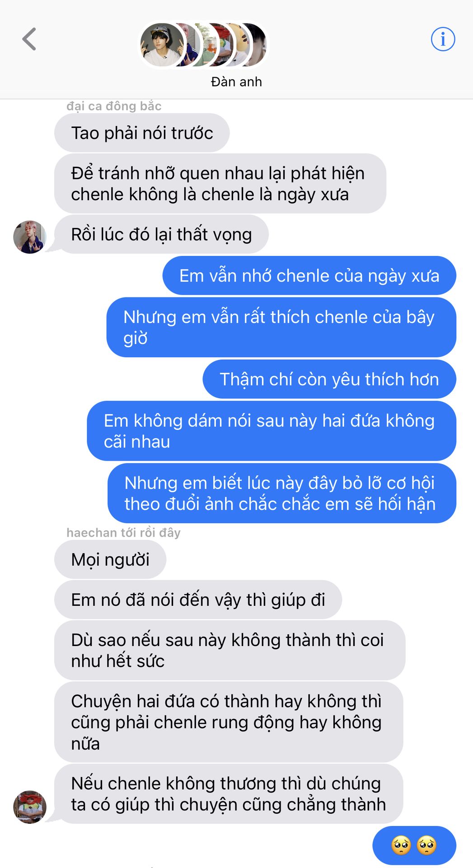Select the Rồi lúc đó lại thất vọng bubble
This screenshot has height=868, width=473.
pyautogui.click(x=161, y=234)
